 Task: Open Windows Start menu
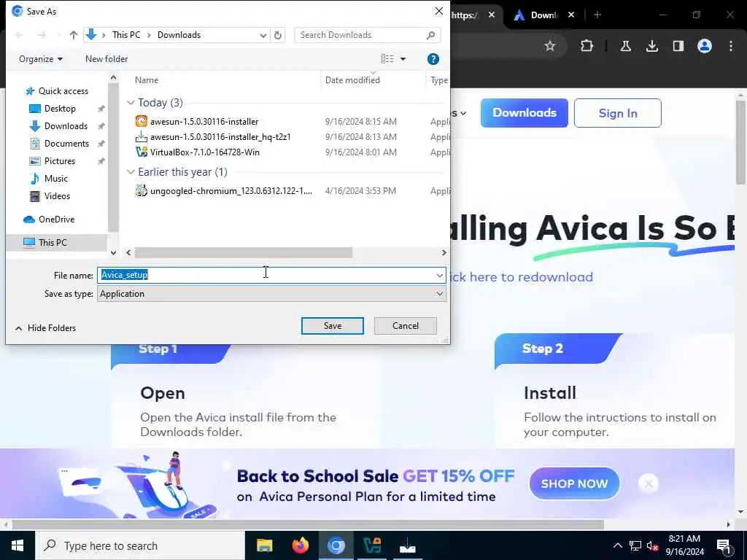18,545
